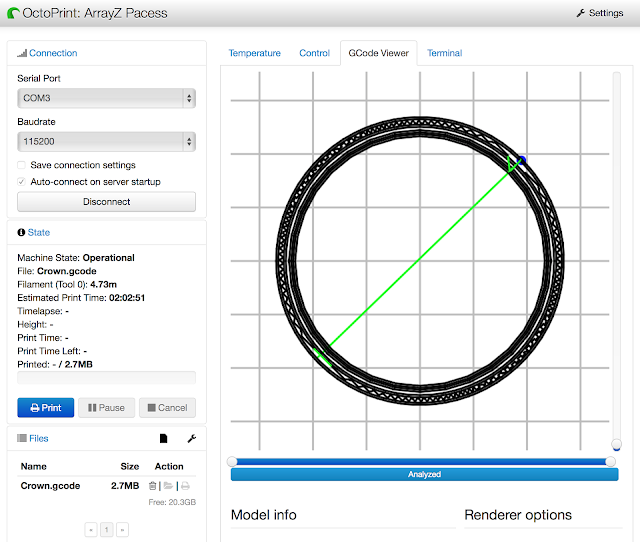Sort files by Size column header
This screenshot has height=542, width=640.
coord(130,466)
